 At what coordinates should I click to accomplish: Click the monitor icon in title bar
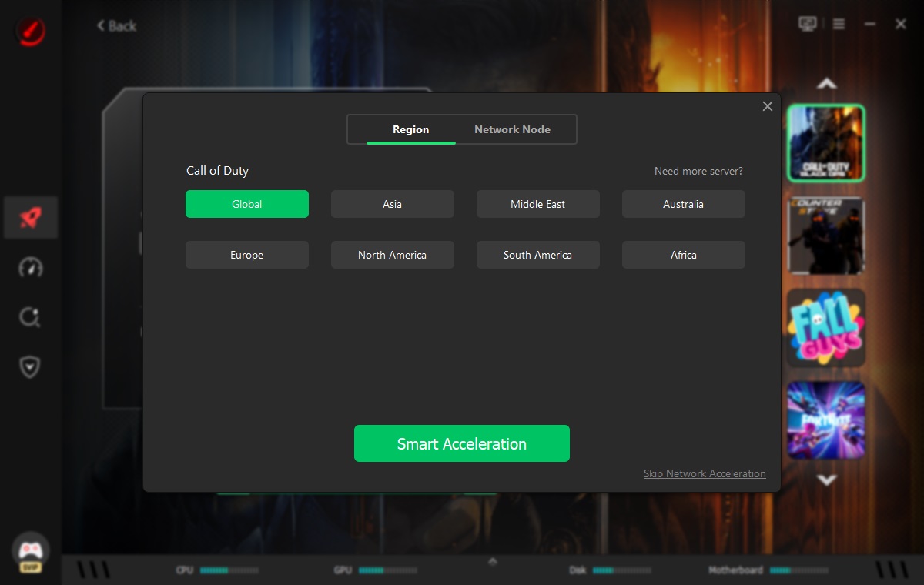(x=807, y=24)
